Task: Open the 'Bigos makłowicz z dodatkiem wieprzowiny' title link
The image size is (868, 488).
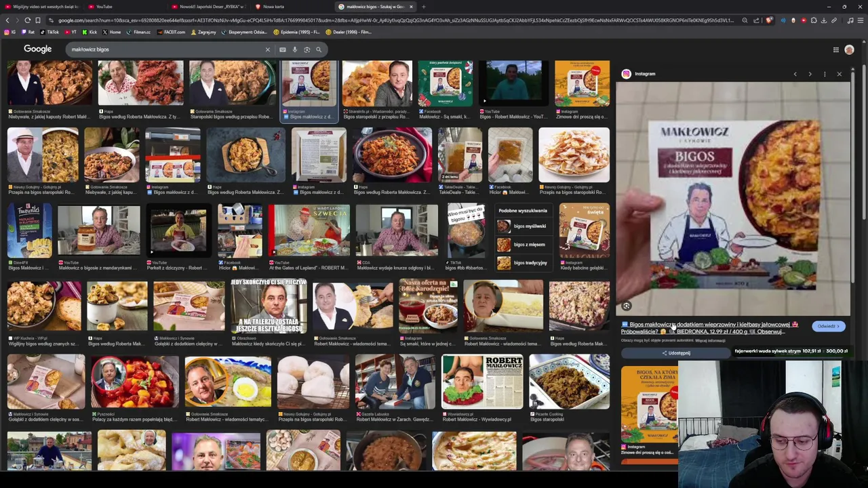Action: [710, 327]
